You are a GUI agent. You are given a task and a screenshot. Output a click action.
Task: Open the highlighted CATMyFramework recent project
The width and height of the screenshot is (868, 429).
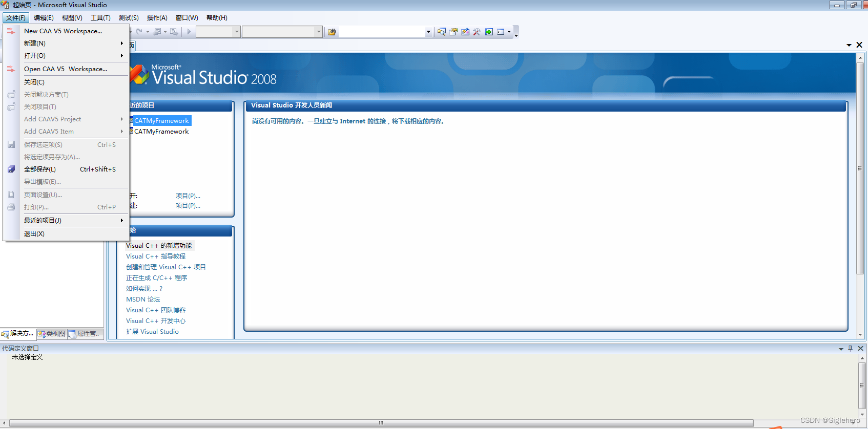161,120
